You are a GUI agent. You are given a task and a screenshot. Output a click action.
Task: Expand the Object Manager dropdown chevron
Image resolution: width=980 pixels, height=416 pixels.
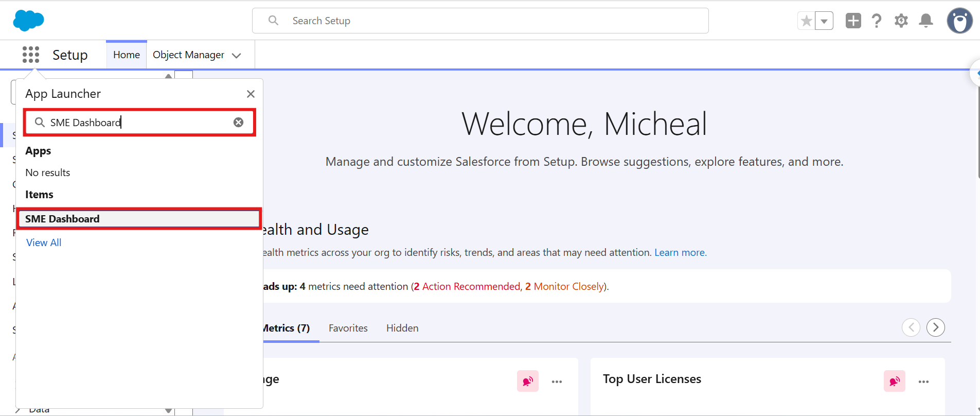point(237,55)
